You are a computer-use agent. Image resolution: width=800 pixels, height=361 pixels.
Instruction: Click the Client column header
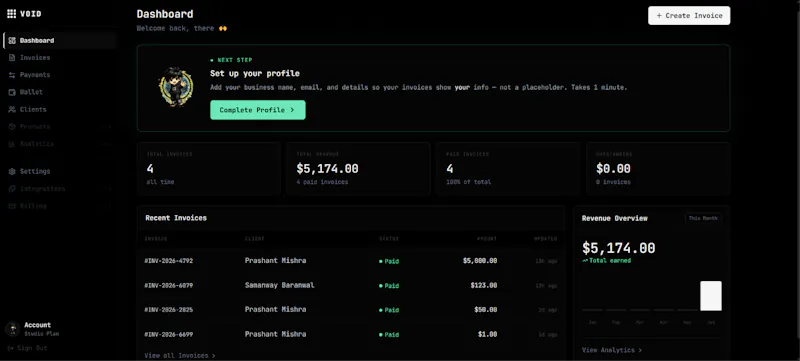[255, 239]
